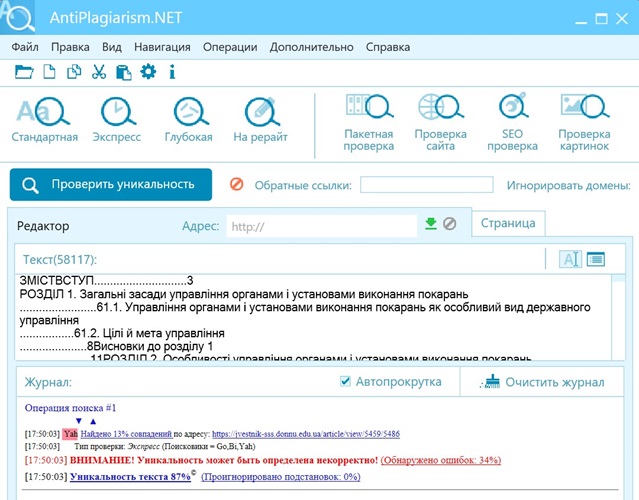Launch Проверка картинок
Viewport: 639px width, 500px height.
584,122
